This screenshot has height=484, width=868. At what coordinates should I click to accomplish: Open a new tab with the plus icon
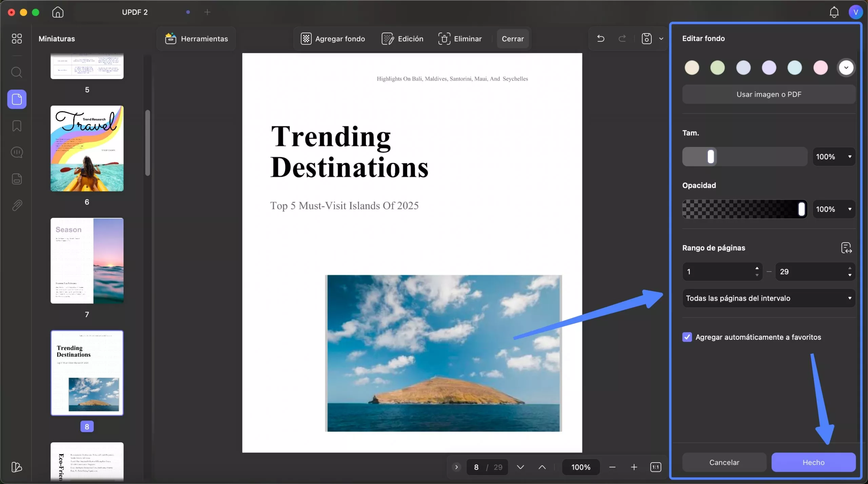coord(207,12)
